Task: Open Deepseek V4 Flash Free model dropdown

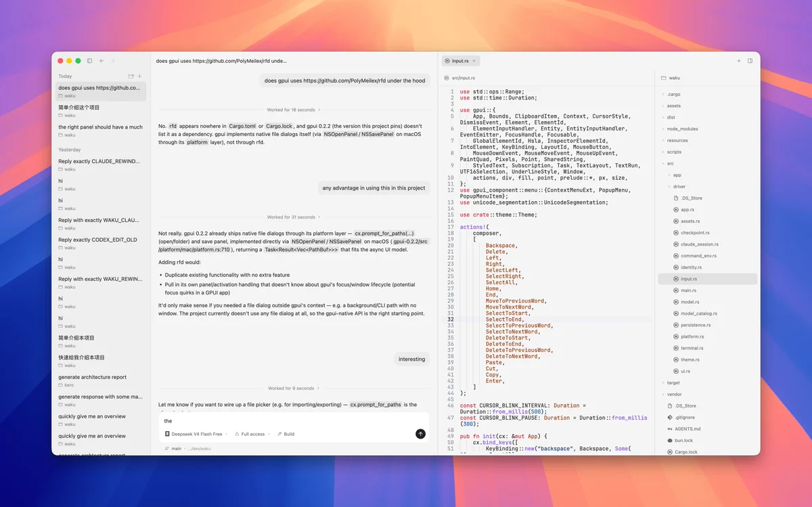Action: coord(196,434)
